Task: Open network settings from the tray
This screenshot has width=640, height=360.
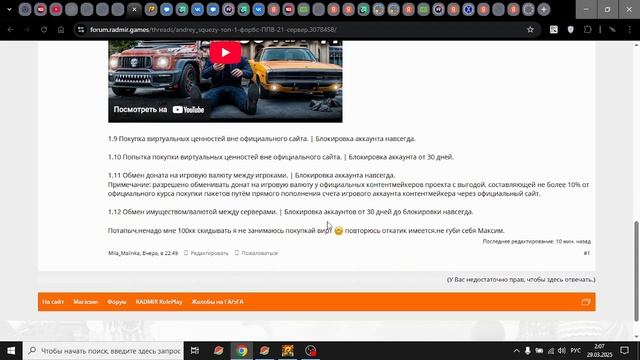Action: [551, 351]
